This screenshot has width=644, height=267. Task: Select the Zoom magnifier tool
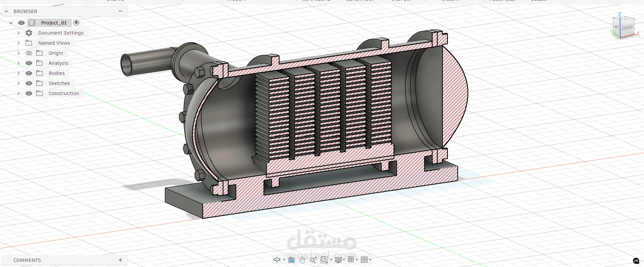(313, 260)
